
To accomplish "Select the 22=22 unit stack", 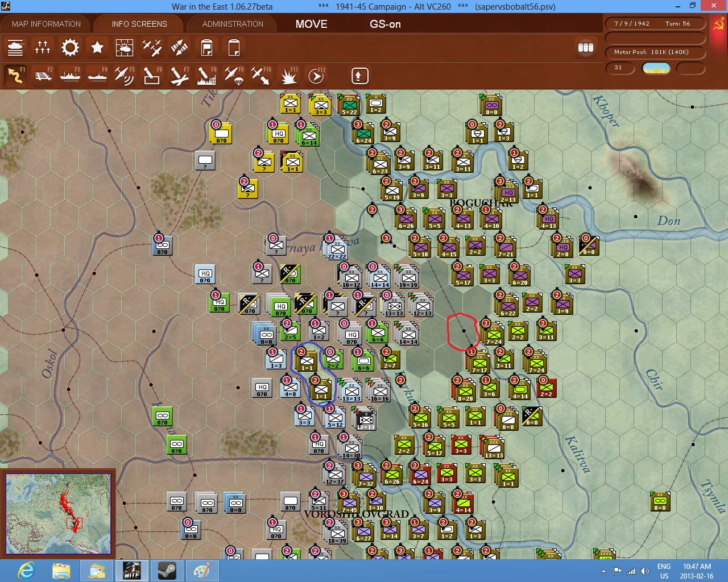I will tap(337, 249).
